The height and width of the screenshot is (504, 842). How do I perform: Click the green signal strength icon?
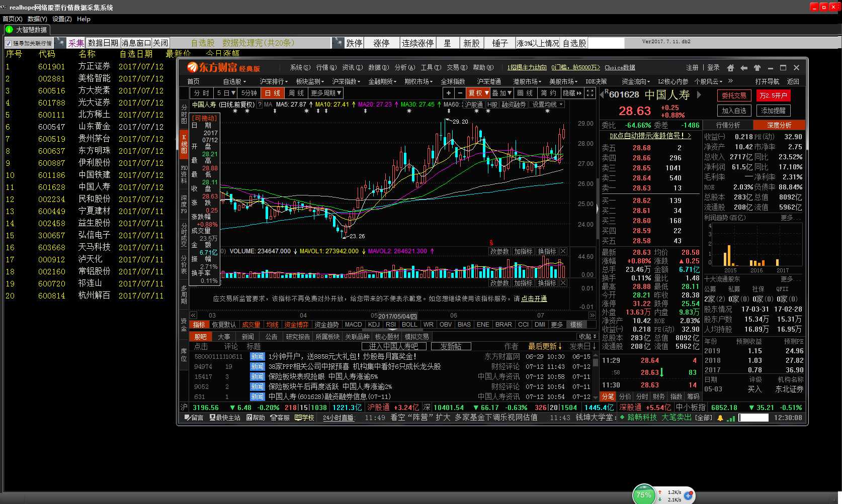pyautogui.click(x=731, y=418)
